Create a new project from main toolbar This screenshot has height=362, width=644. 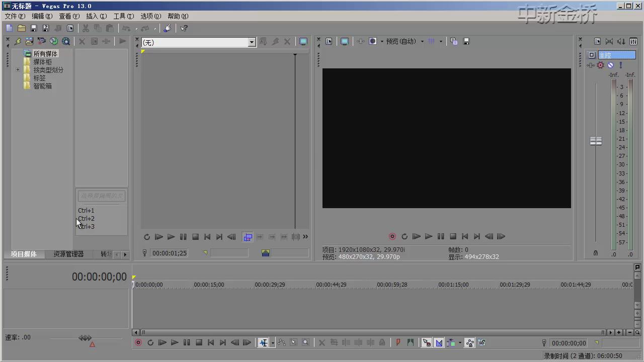pos(10,29)
